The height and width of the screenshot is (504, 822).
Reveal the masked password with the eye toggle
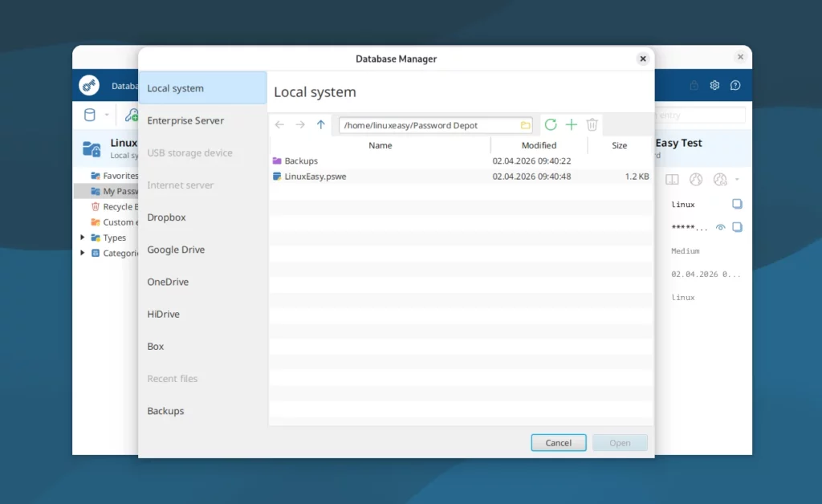point(721,227)
